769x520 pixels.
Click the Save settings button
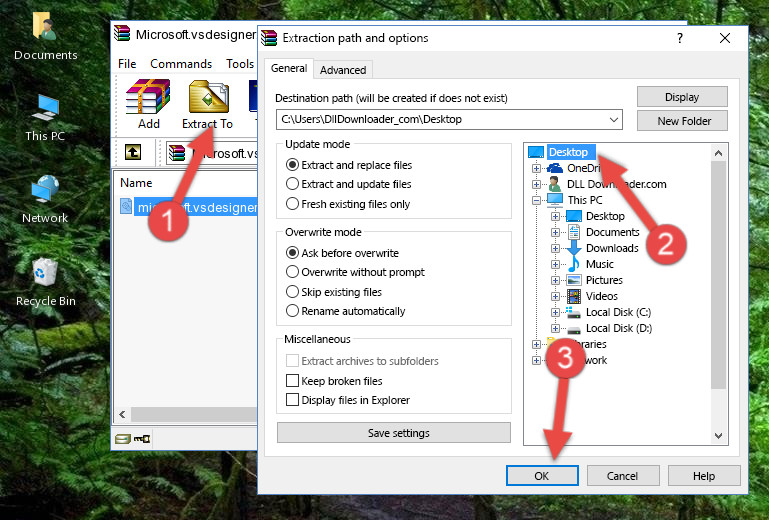[x=394, y=433]
